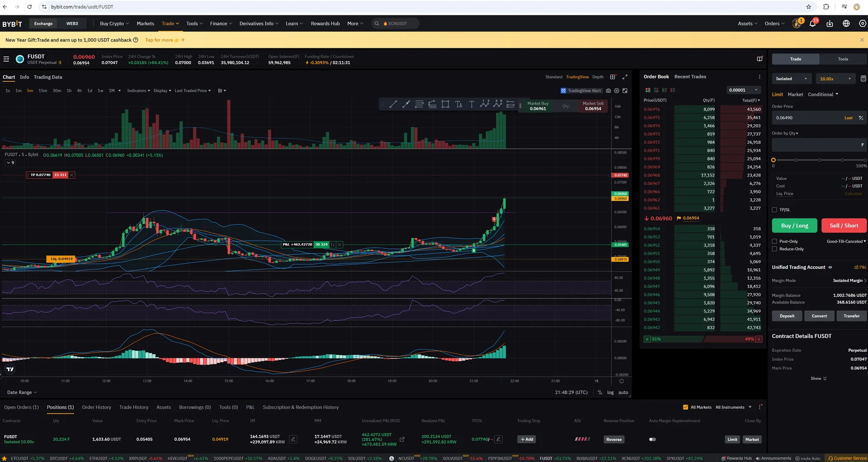868x462 pixels.
Task: Open the notifications bell
Action: click(812, 24)
